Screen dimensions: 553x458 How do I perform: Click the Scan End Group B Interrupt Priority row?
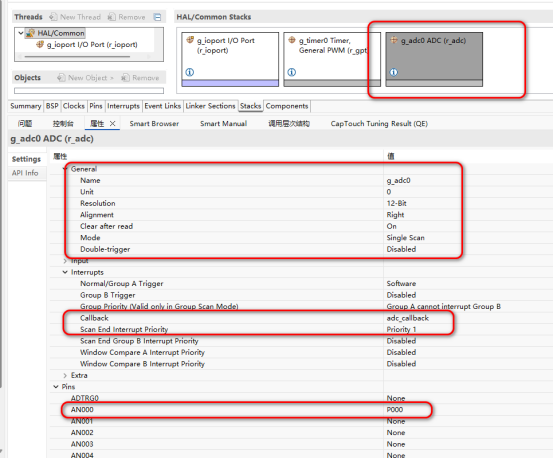302,341
